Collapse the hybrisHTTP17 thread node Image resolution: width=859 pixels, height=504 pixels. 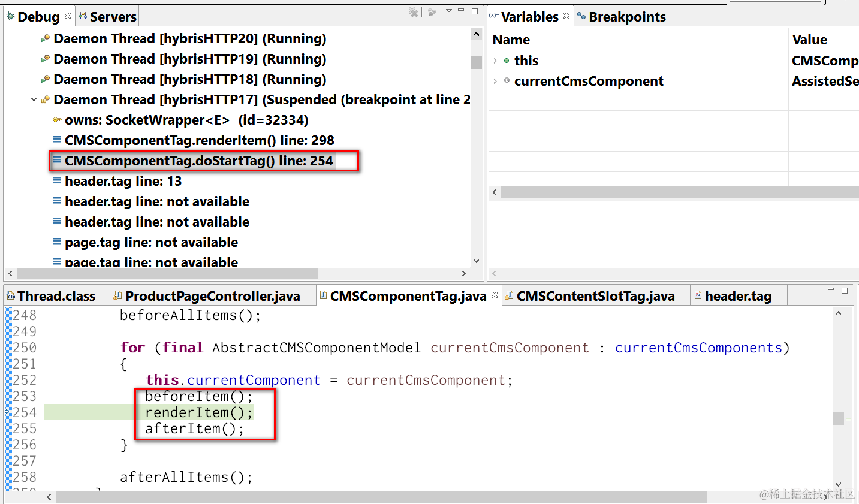34,100
